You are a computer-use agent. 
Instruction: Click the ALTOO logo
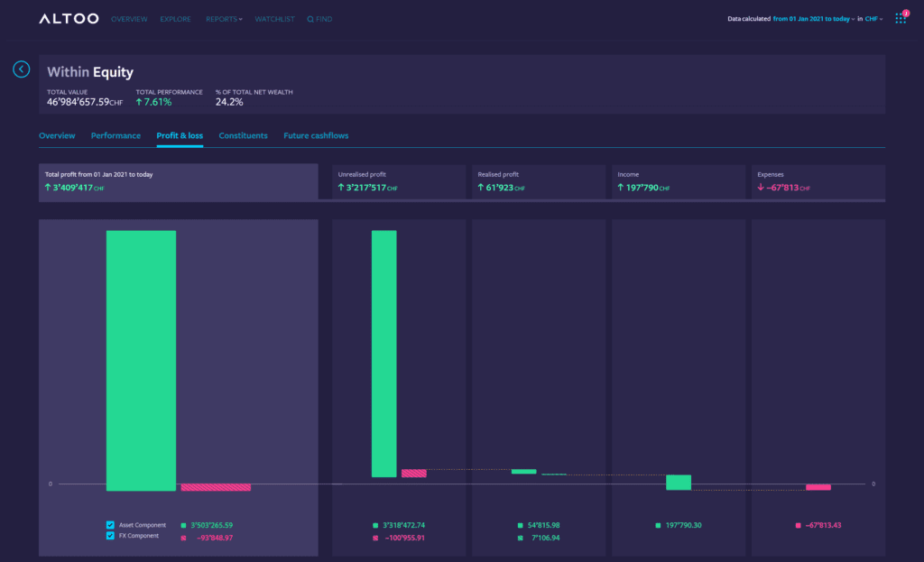click(68, 19)
